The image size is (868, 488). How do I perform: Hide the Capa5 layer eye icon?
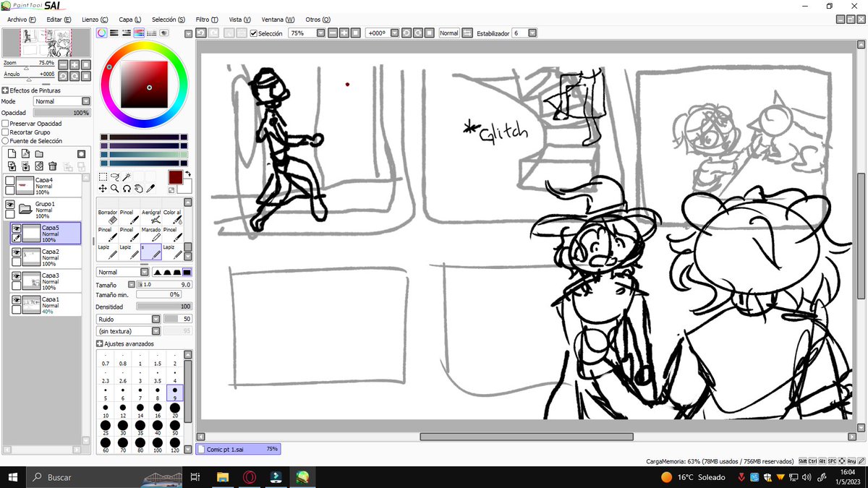16,228
